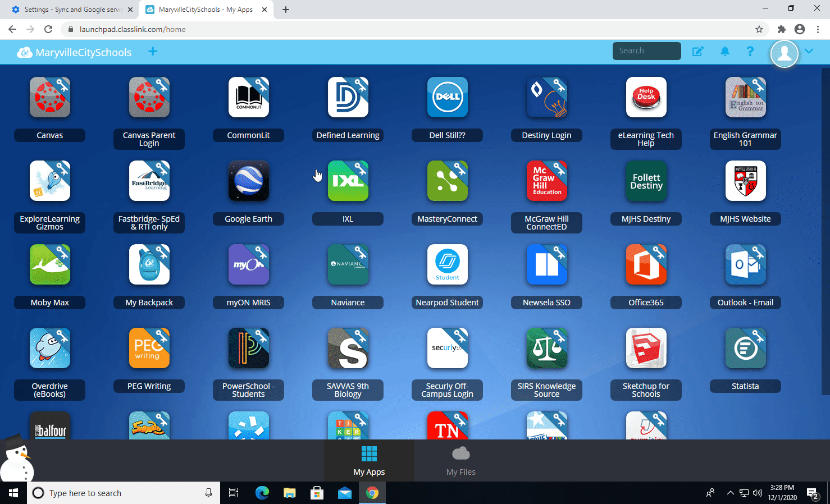Viewport: 830px width, 504px height.
Task: Open the CommonLit app icon
Action: (249, 97)
